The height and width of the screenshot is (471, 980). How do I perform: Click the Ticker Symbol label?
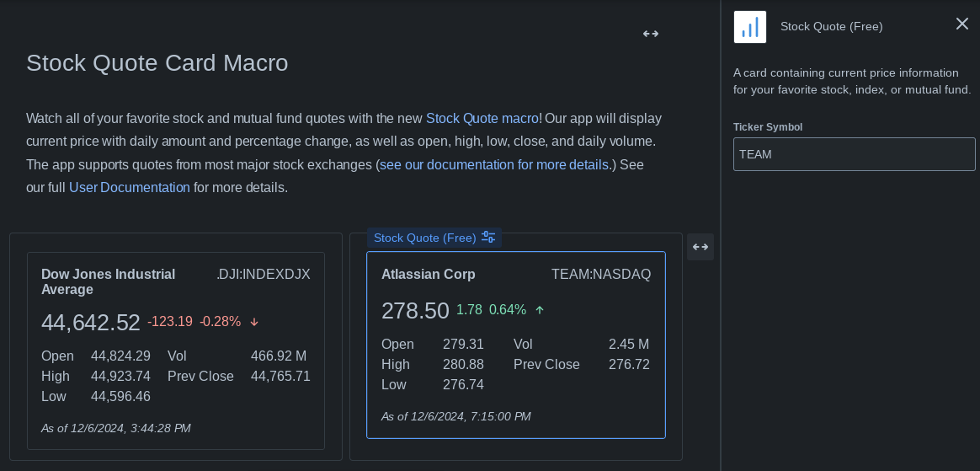pyautogui.click(x=768, y=127)
